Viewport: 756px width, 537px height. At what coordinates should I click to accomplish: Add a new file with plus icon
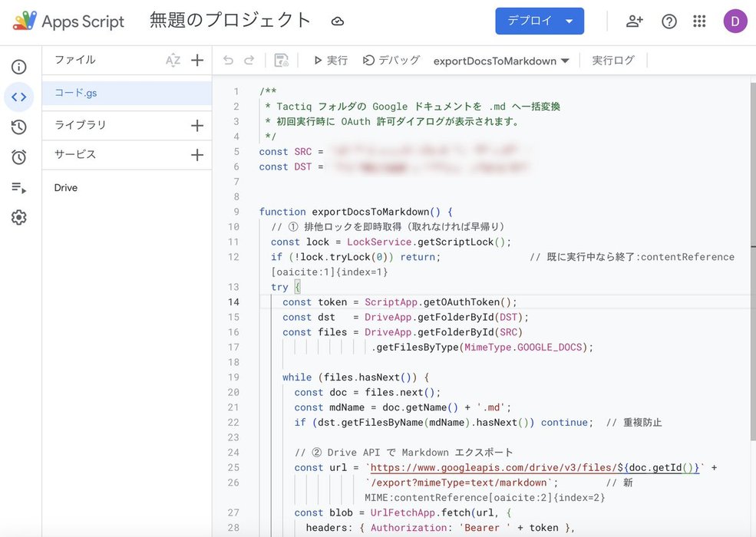tap(197, 61)
